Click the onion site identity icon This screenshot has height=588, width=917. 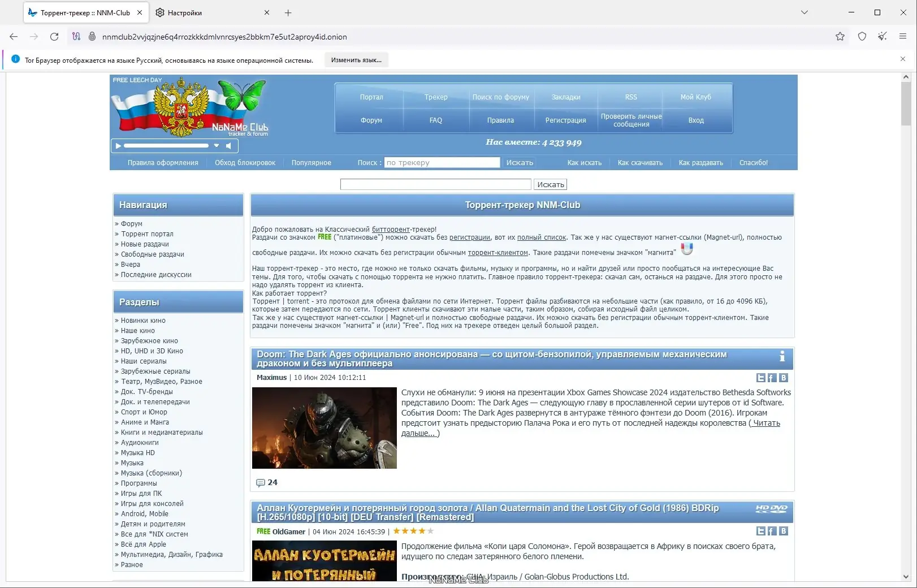coord(92,37)
